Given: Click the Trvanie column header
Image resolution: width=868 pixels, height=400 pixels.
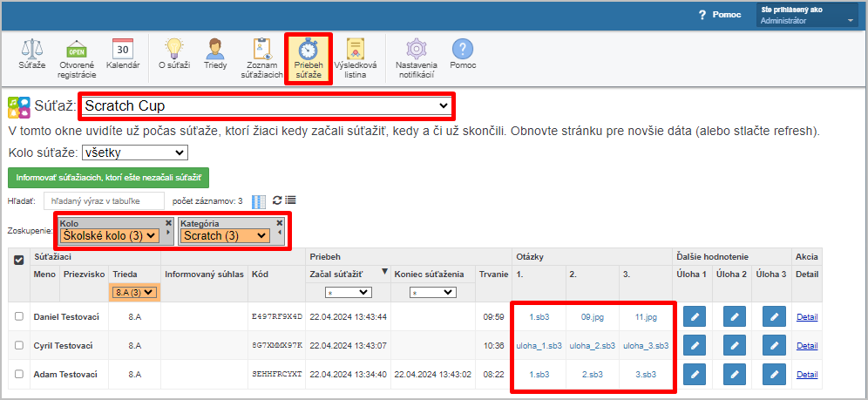Looking at the screenshot, I should coord(494,274).
